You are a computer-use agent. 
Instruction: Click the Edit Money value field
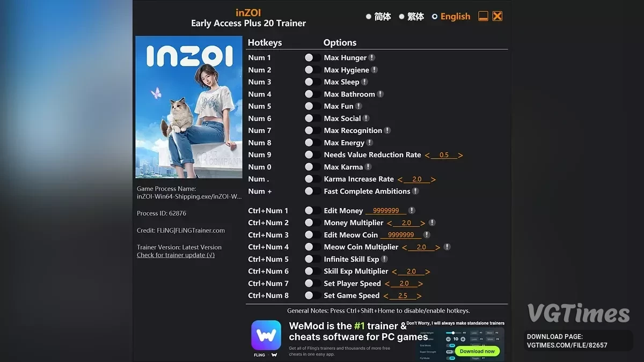tap(386, 211)
